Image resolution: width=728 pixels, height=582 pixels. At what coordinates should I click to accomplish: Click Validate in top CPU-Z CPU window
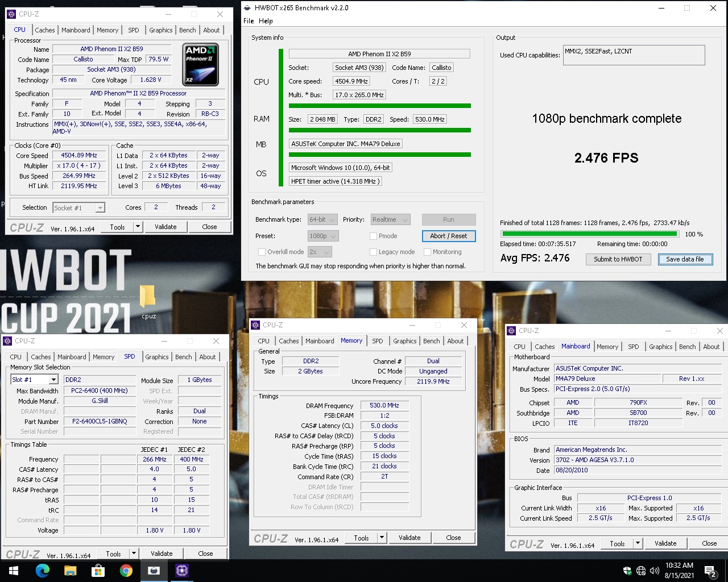166,227
